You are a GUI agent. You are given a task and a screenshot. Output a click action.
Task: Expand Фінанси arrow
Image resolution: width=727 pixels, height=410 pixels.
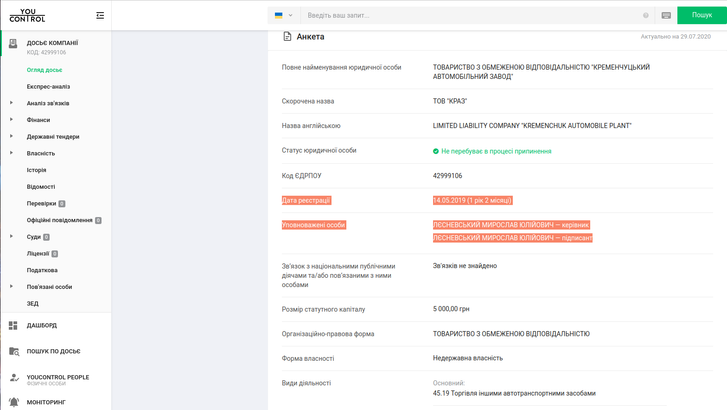12,120
